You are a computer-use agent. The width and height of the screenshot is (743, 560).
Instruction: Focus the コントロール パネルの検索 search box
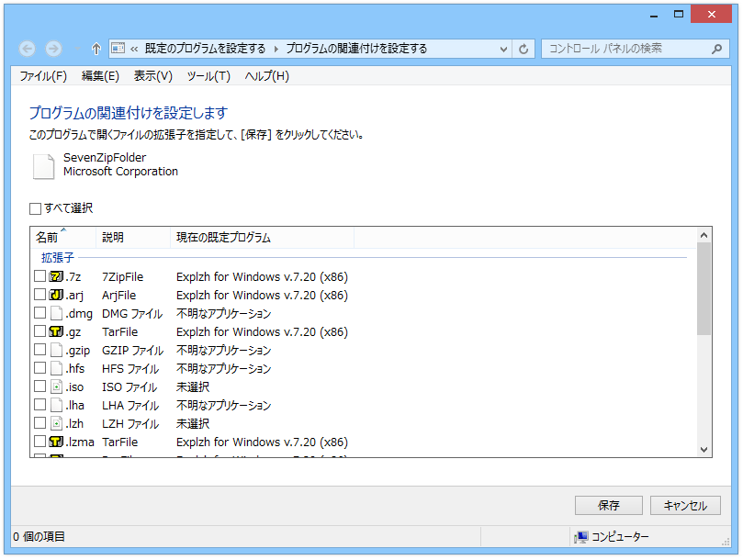(634, 49)
